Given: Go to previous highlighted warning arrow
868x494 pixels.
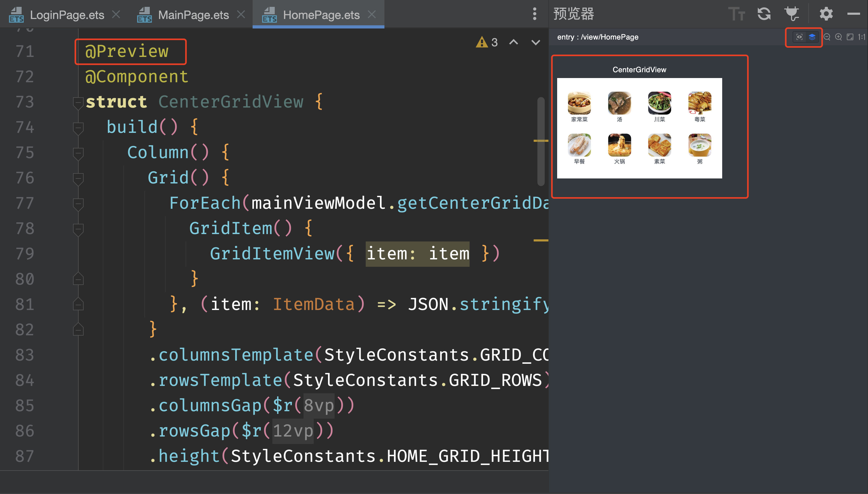Looking at the screenshot, I should pyautogui.click(x=513, y=42).
